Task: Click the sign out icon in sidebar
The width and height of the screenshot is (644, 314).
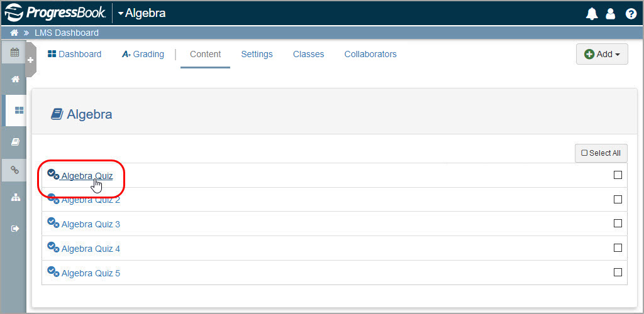Action: [15, 229]
